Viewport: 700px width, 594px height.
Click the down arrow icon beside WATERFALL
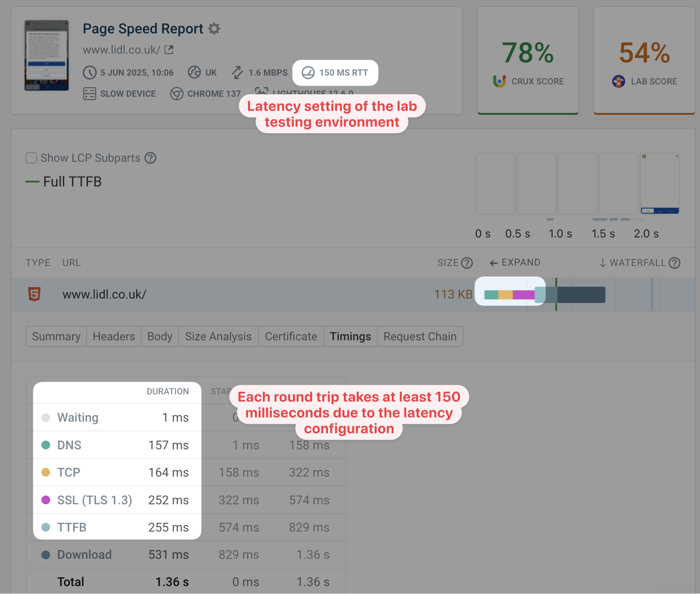pos(603,263)
